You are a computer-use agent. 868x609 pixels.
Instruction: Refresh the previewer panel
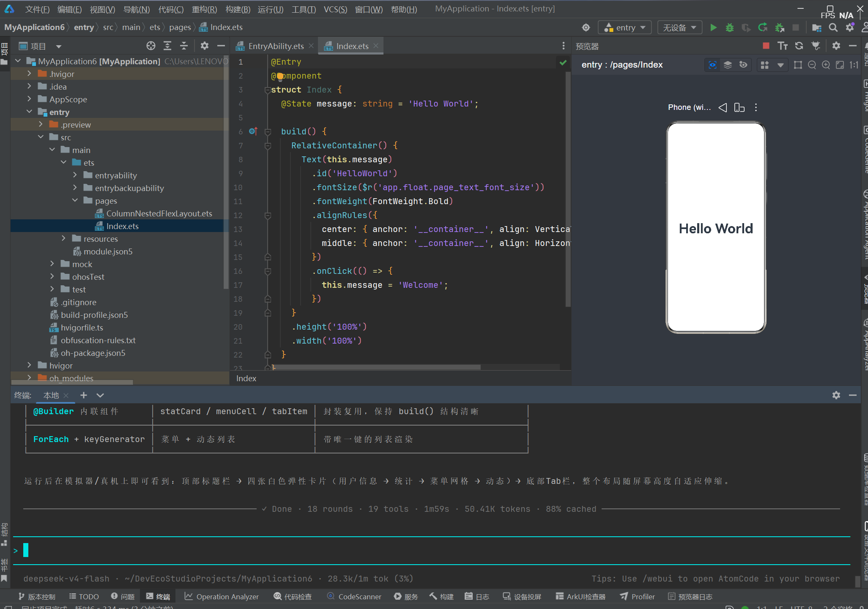pos(799,46)
